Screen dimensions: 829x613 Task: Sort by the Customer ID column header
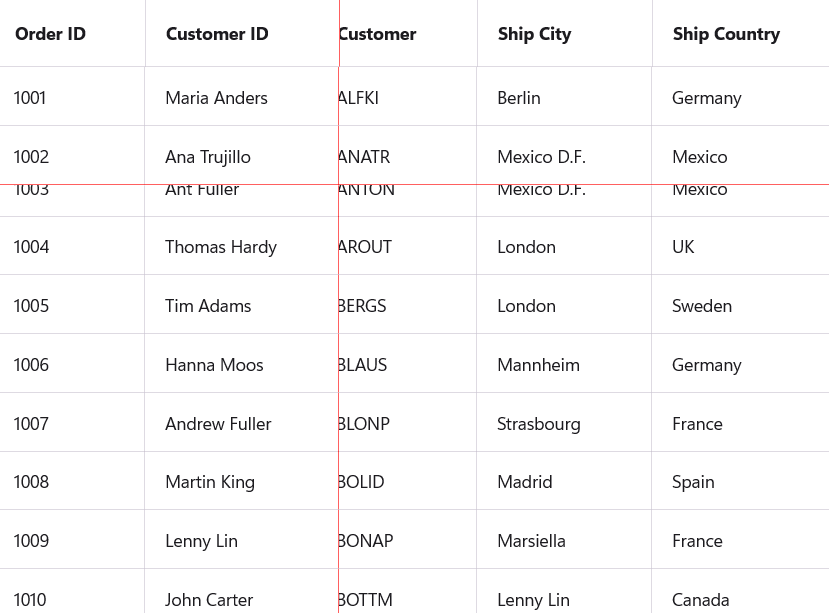pos(217,34)
